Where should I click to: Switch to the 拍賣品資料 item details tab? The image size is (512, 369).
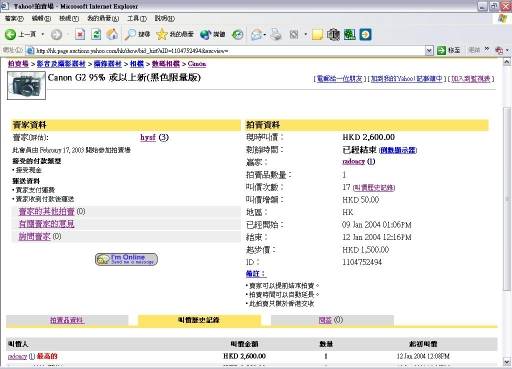tap(67, 320)
